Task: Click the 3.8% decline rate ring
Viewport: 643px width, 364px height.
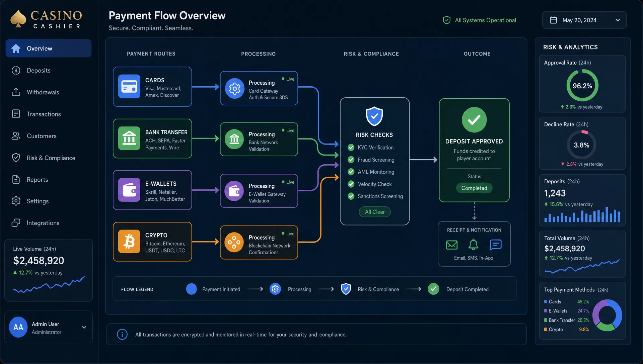Action: click(x=582, y=145)
